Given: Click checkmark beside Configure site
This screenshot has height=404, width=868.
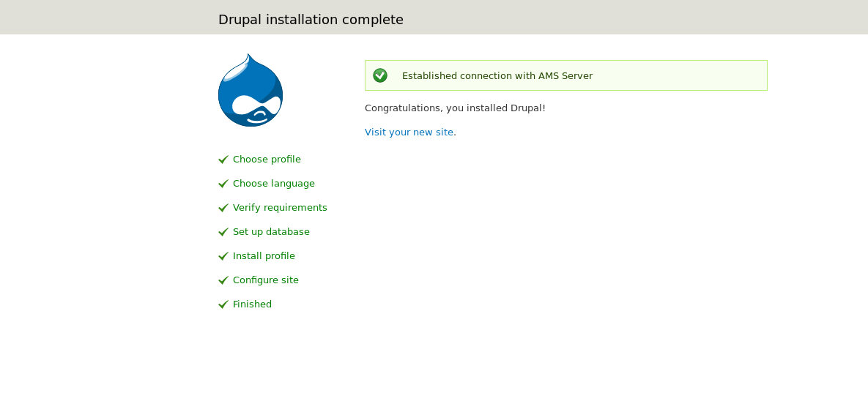Looking at the screenshot, I should pos(223,280).
